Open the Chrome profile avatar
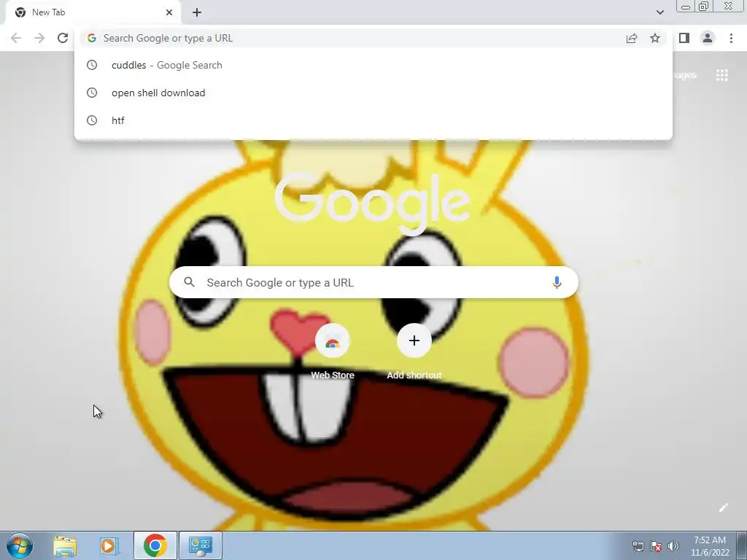The height and width of the screenshot is (560, 747). (708, 38)
